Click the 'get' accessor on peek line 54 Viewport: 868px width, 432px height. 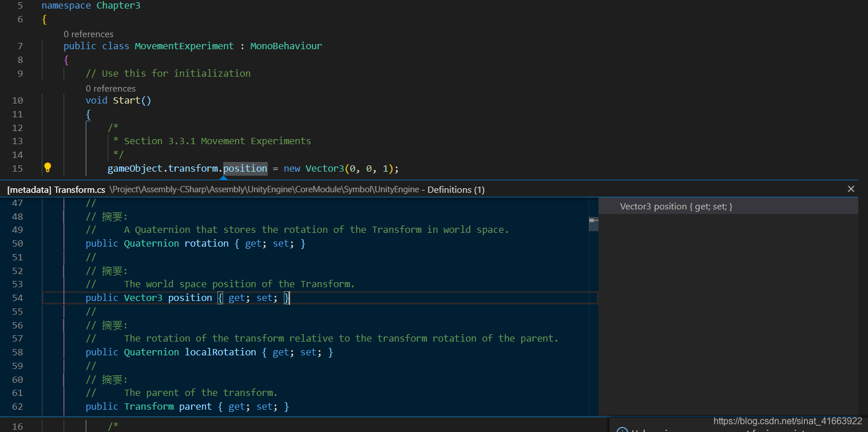click(x=237, y=298)
